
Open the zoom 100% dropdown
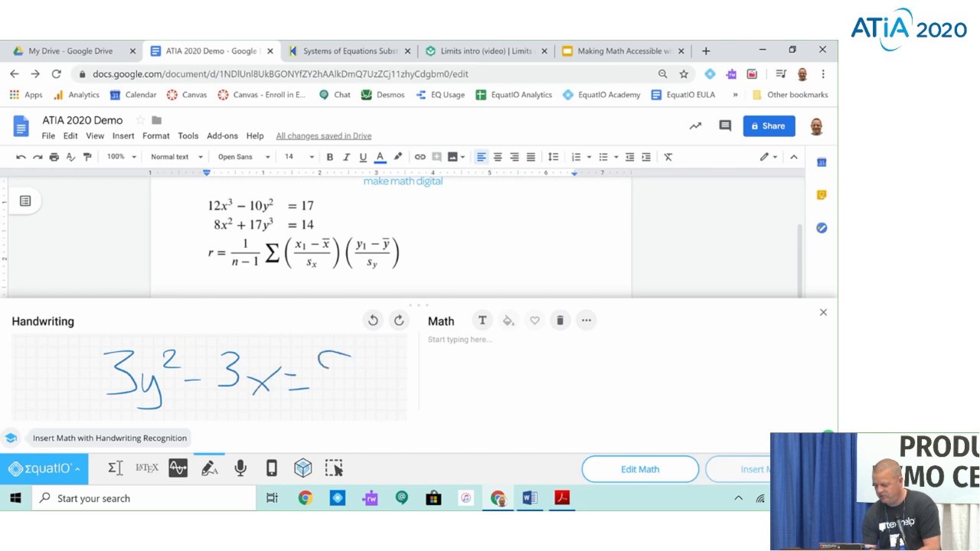pos(121,157)
